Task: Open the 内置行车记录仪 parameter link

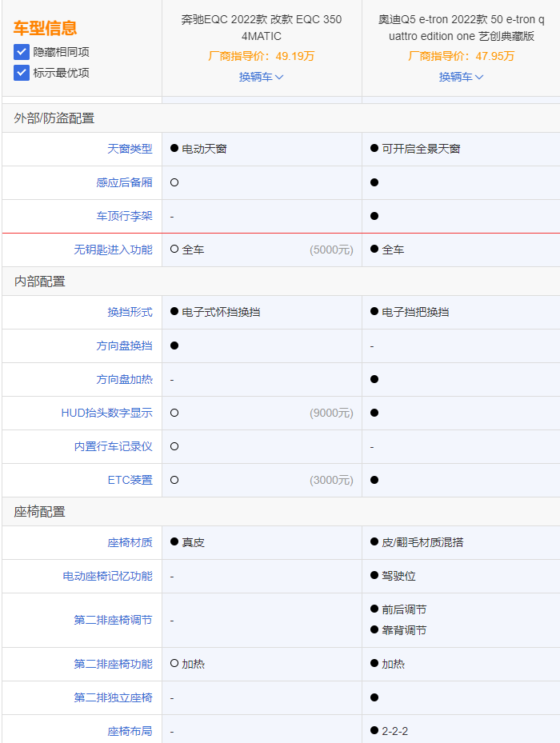Action: [114, 447]
